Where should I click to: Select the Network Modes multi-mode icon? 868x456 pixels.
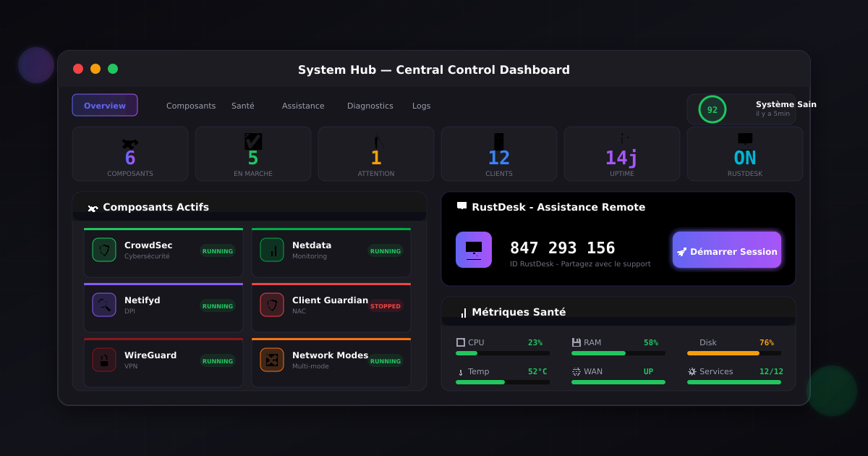272,360
